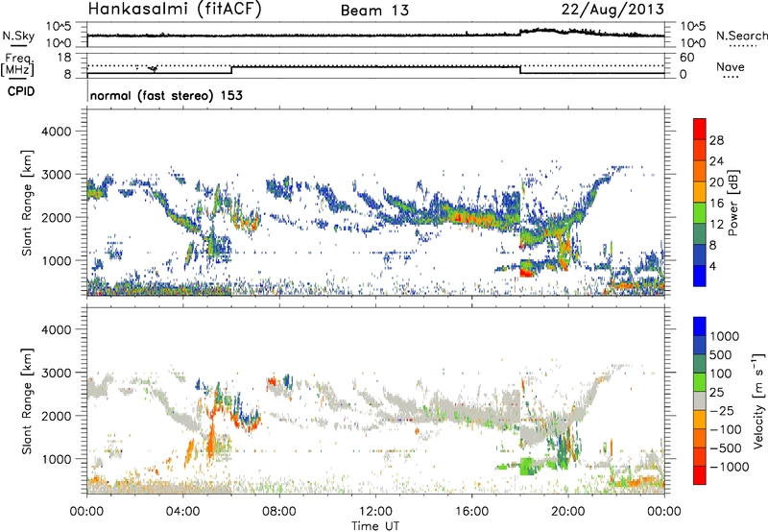
Task: Click the 'Nave' legend label
Action: [x=731, y=66]
